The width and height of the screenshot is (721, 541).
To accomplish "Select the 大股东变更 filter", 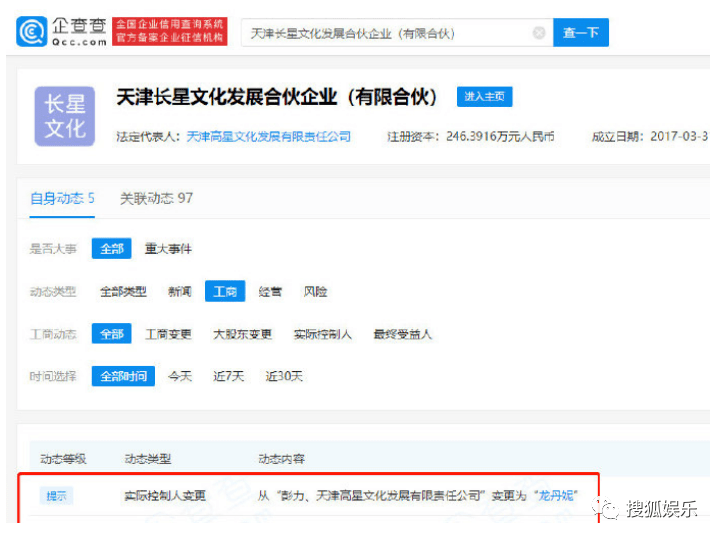I will pos(242,334).
